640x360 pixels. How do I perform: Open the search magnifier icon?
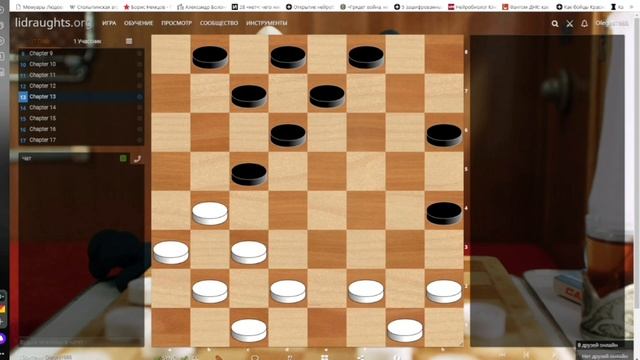555,24
